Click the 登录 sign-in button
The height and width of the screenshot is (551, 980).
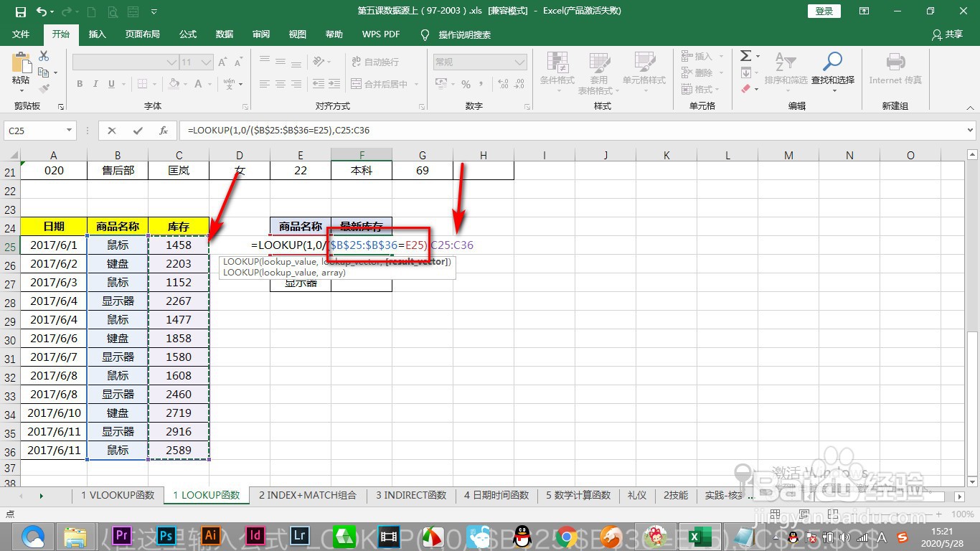(824, 11)
